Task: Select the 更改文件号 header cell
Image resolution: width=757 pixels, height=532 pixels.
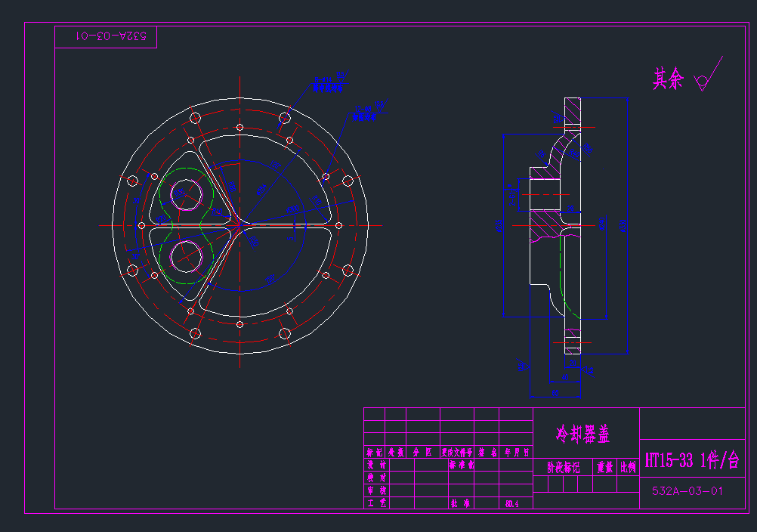Action: (457, 453)
